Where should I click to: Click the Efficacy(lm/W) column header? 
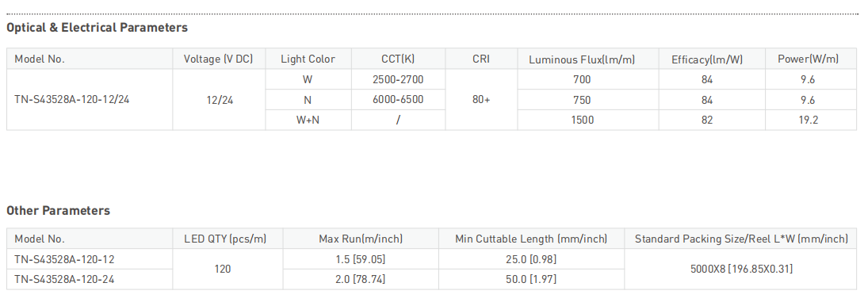[x=707, y=59]
